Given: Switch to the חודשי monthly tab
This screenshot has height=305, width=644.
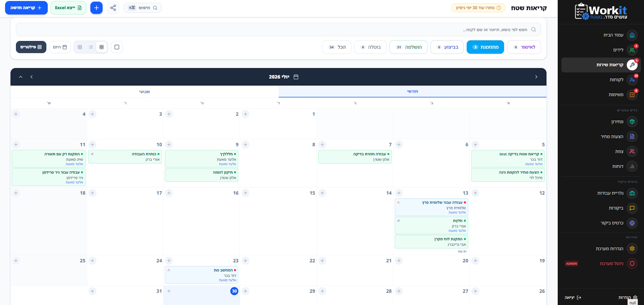Looking at the screenshot, I should [412, 91].
